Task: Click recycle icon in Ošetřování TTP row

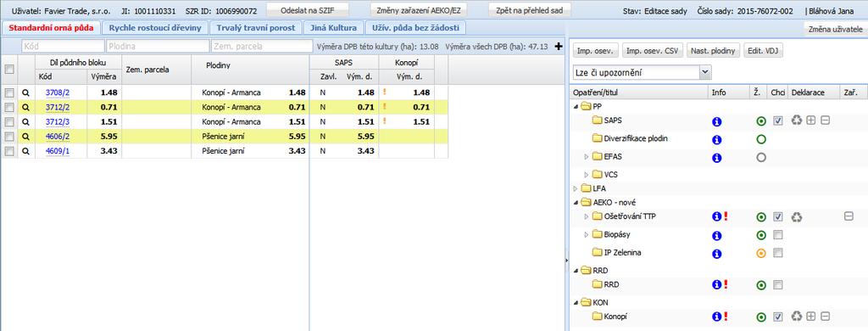Action: pyautogui.click(x=797, y=216)
